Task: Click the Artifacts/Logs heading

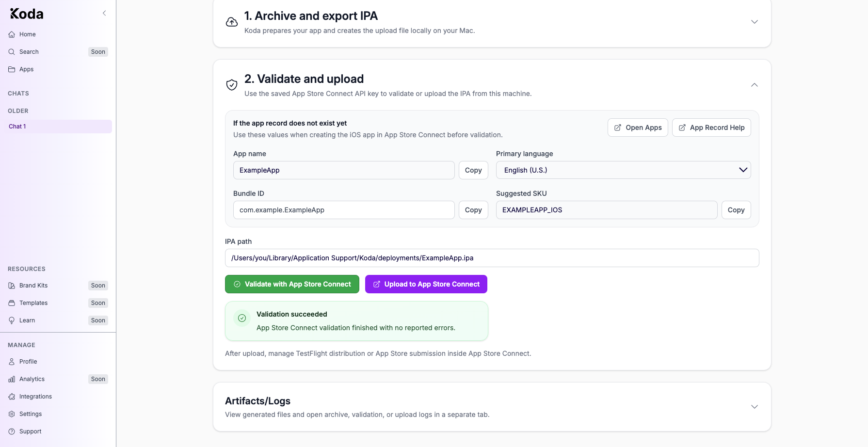Action: [257, 401]
